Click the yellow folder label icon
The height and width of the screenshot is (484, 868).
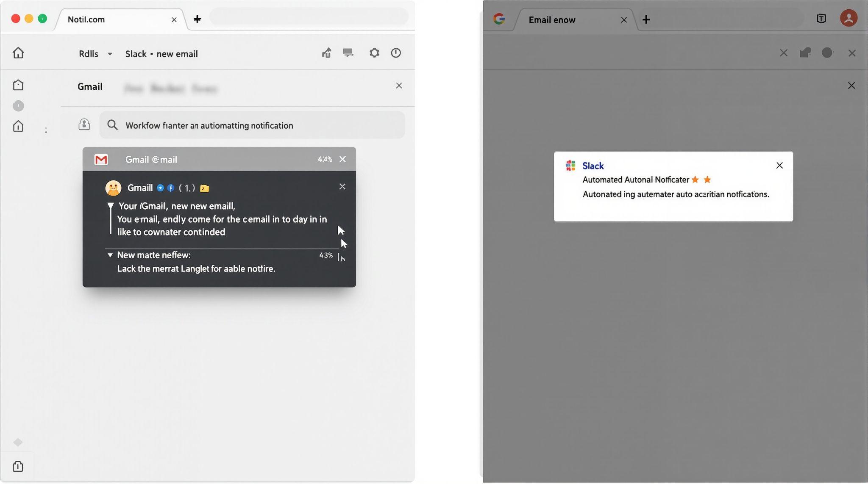click(x=205, y=188)
